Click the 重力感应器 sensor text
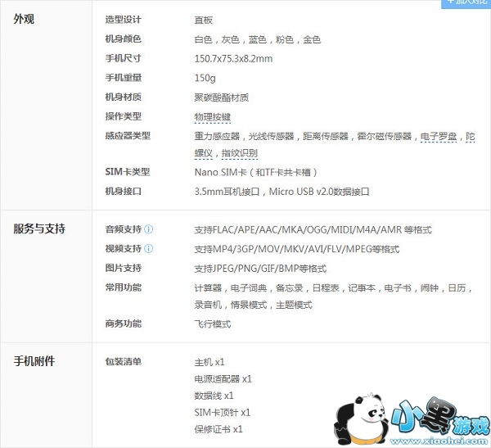This screenshot has height=448, width=491. pyautogui.click(x=217, y=137)
